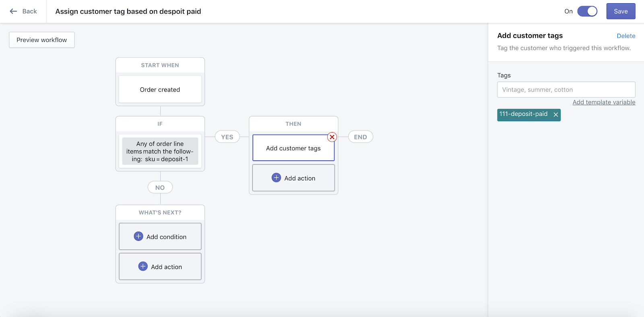644x317 pixels.
Task: Focus the Tags input field
Action: tap(566, 89)
